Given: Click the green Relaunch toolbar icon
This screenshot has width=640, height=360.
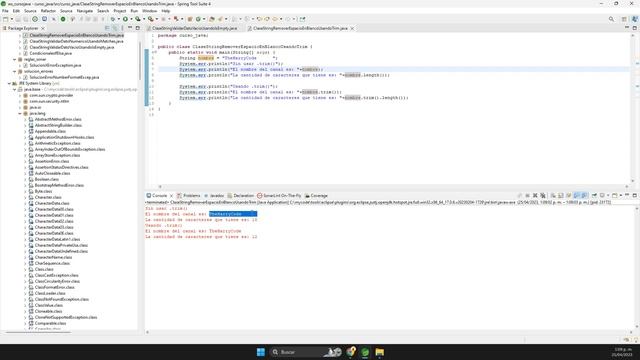Looking at the screenshot, I should 63,19.
